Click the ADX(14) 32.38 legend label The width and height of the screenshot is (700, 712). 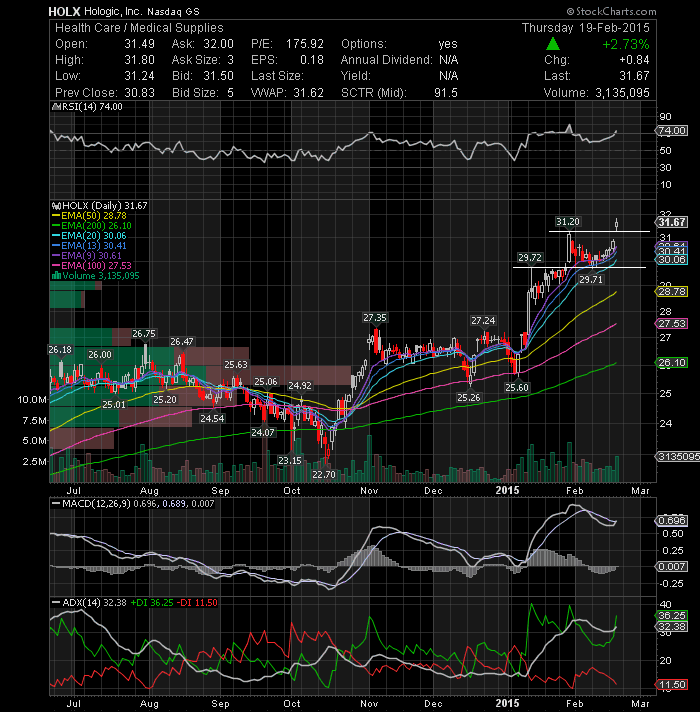click(94, 603)
